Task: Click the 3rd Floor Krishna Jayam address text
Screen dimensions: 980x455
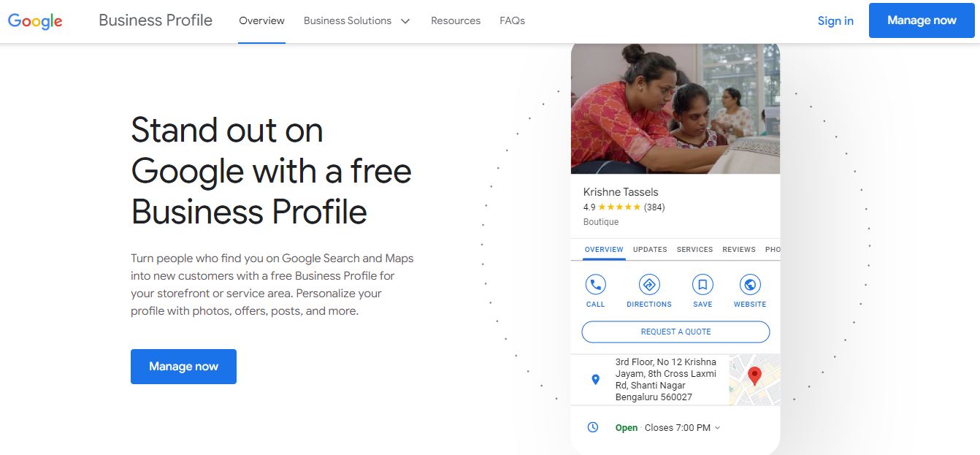Action: point(665,380)
